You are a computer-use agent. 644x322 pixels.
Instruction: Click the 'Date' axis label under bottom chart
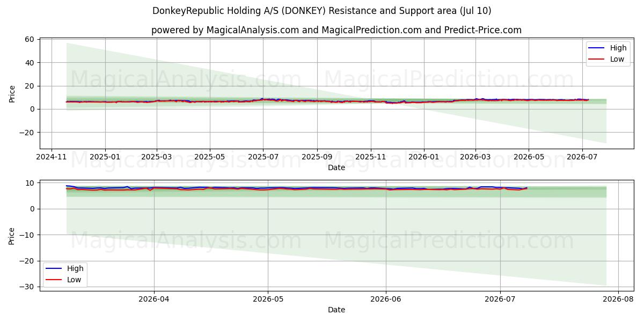[x=336, y=310]
